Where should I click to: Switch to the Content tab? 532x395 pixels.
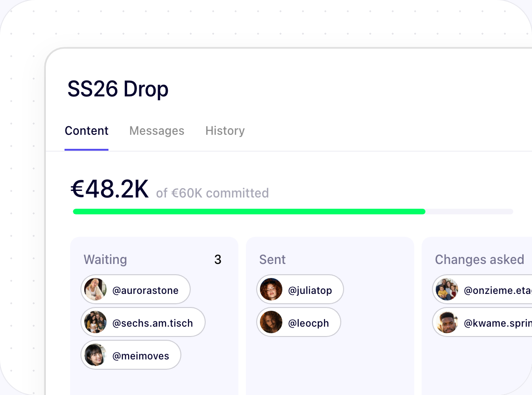[x=86, y=131]
